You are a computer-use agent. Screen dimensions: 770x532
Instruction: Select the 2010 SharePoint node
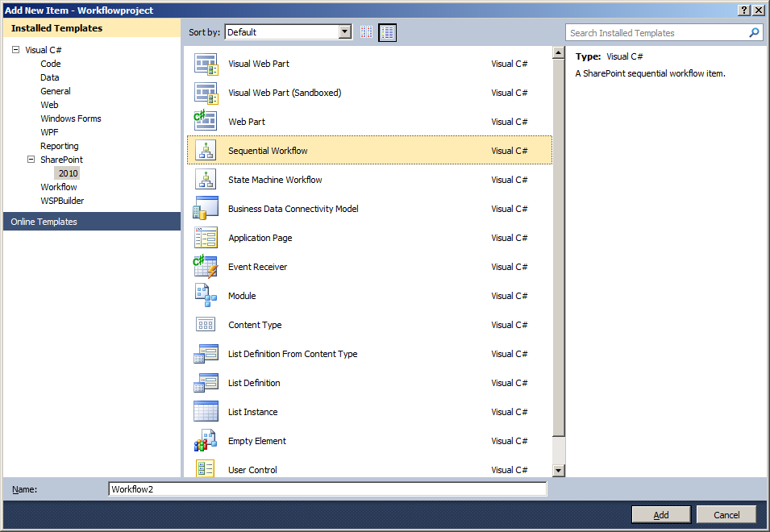(x=68, y=173)
